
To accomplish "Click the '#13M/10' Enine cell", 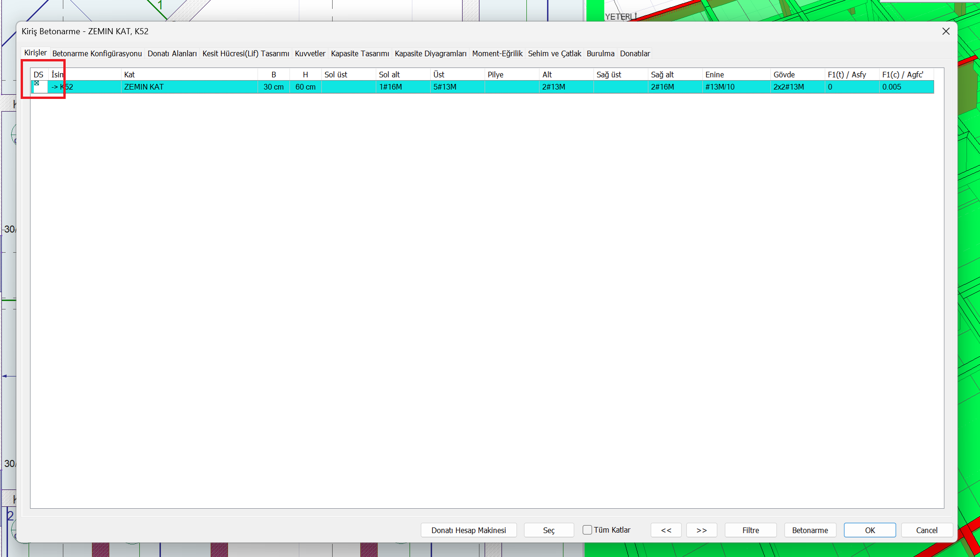I will coord(736,87).
